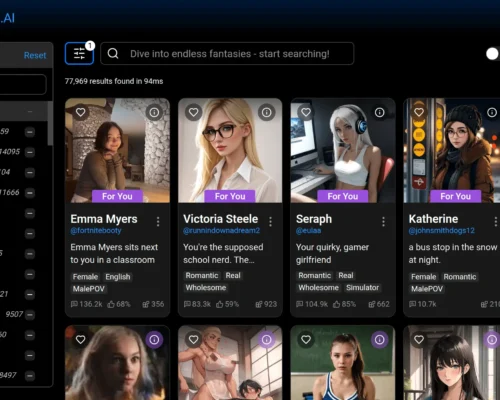Click the 923 count on Victoria Steele card

(266, 304)
